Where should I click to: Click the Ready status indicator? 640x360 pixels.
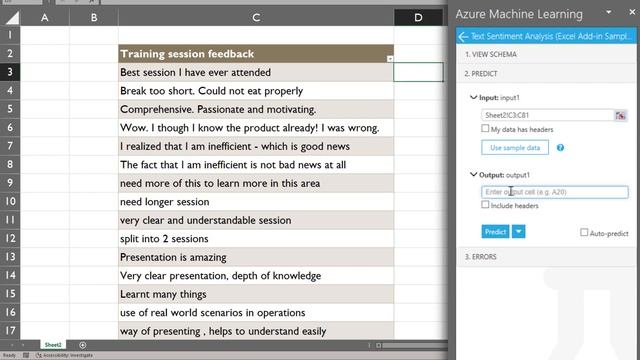click(9, 356)
